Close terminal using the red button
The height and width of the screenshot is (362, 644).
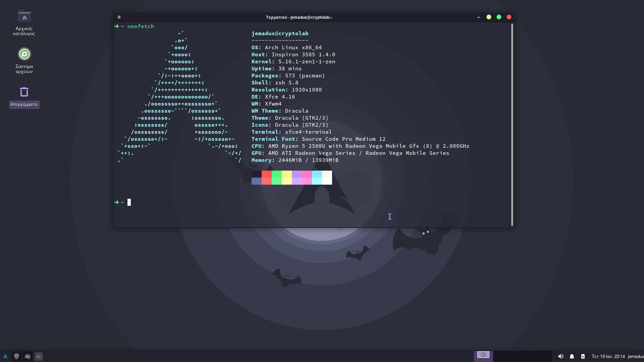pos(509,17)
